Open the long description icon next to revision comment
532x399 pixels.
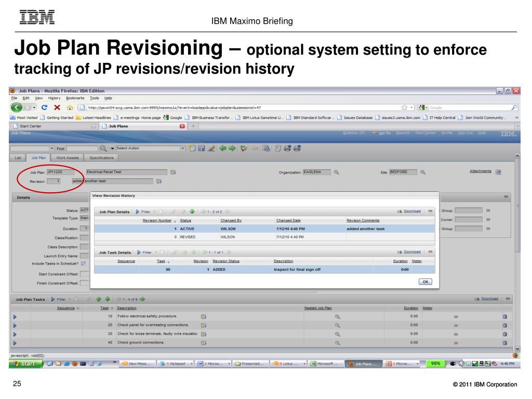pyautogui.click(x=159, y=181)
